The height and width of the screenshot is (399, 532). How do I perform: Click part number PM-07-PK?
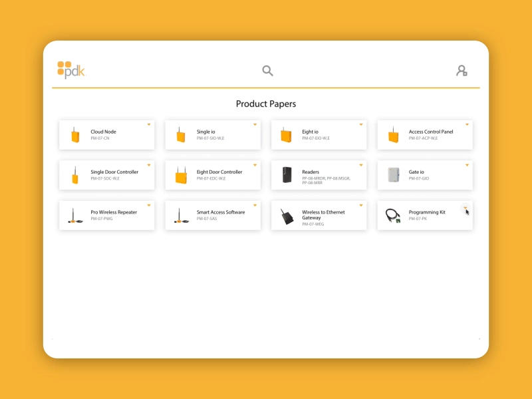(418, 219)
